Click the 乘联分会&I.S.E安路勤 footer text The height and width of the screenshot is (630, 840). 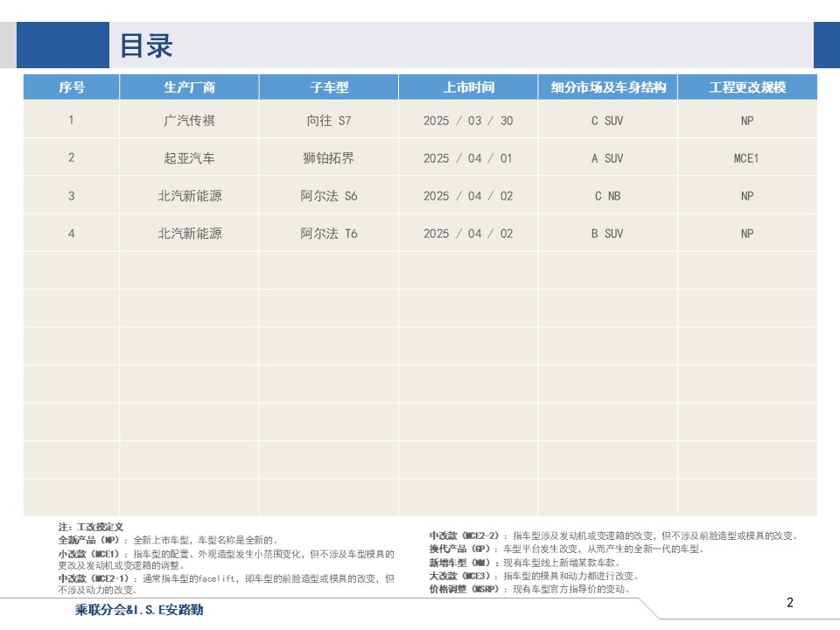click(x=139, y=610)
